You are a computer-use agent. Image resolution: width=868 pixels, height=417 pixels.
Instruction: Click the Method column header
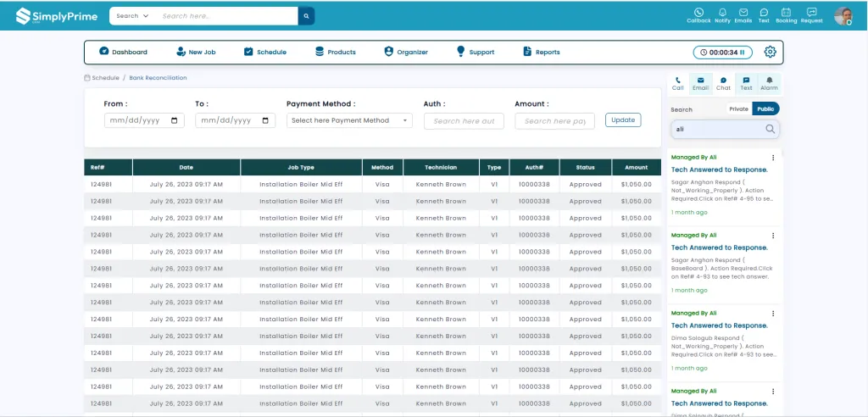pos(382,167)
